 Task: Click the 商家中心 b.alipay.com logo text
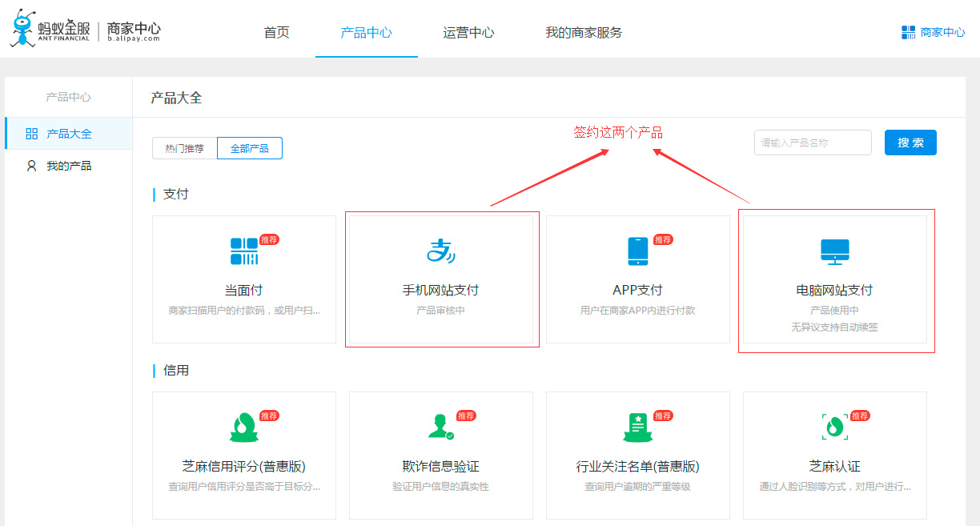134,30
